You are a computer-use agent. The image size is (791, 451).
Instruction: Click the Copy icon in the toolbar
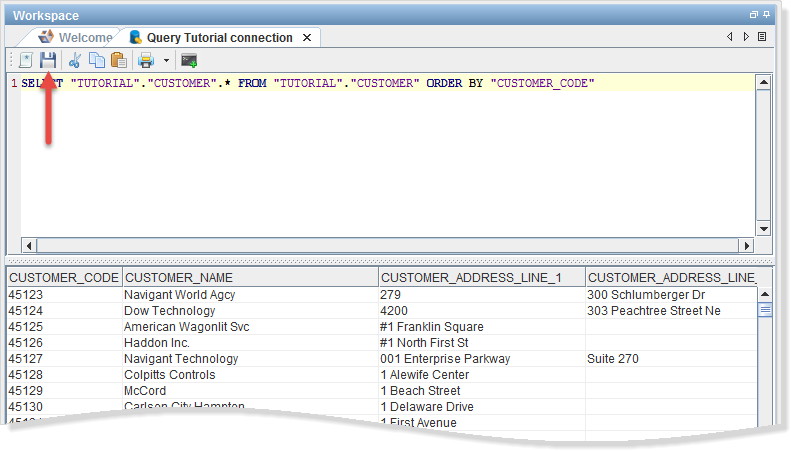pyautogui.click(x=97, y=60)
